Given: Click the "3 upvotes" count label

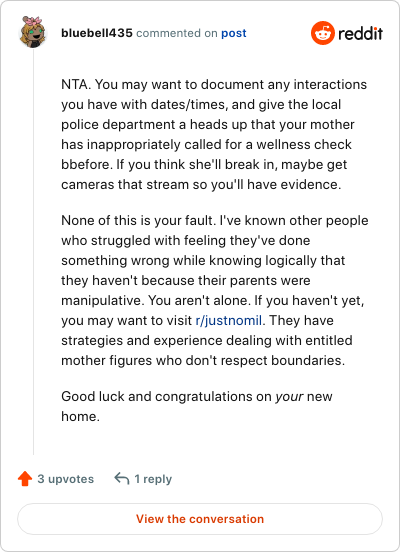Looking at the screenshot, I should click(65, 479).
